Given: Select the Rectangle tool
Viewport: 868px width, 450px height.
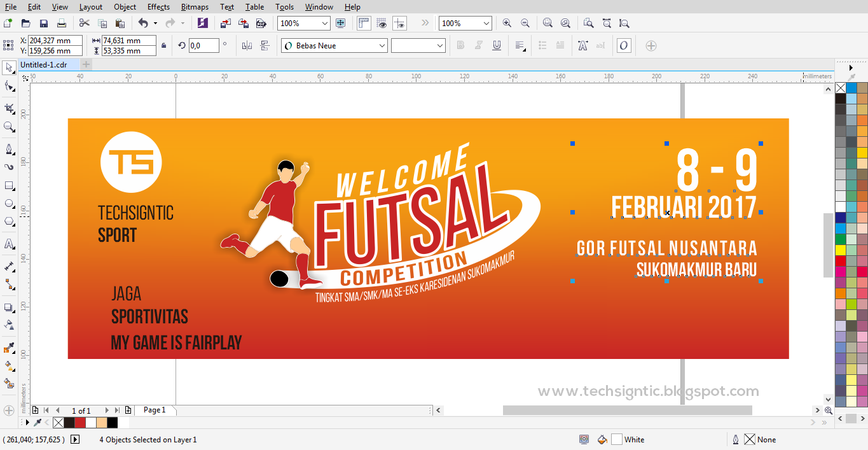Looking at the screenshot, I should pyautogui.click(x=9, y=186).
